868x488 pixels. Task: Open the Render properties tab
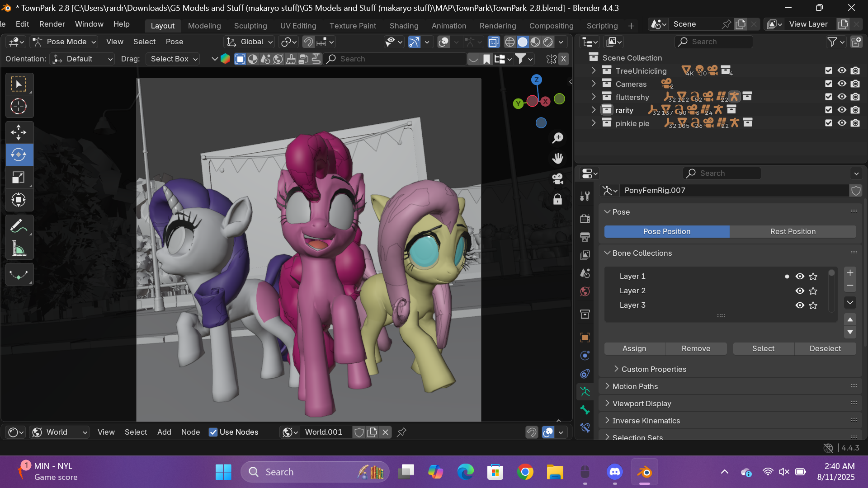pos(585,219)
